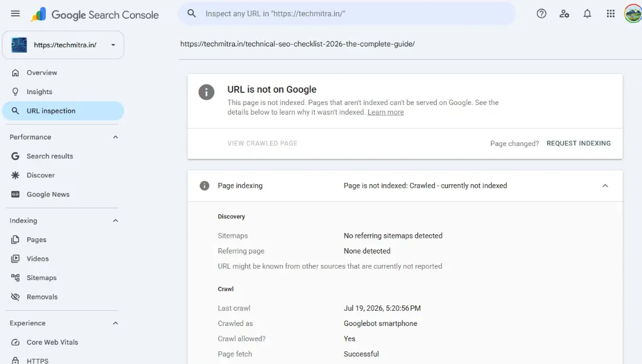The image size is (642, 364).
Task: Click the info icon beside Page indexing
Action: (204, 186)
